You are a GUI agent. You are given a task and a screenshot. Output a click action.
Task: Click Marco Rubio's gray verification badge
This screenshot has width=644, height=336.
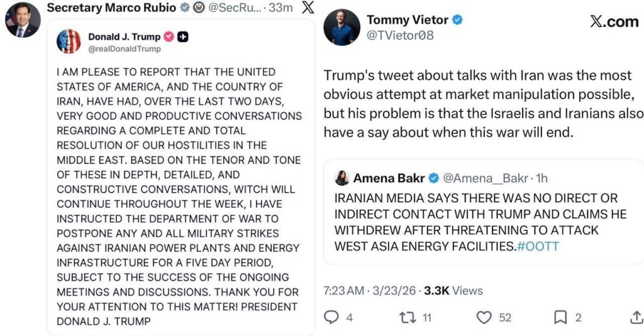[185, 8]
